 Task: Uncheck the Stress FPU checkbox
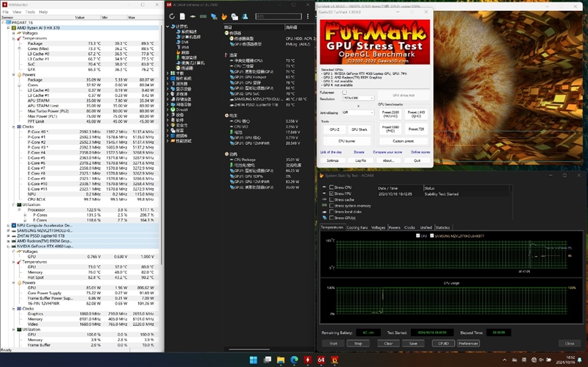coord(331,193)
